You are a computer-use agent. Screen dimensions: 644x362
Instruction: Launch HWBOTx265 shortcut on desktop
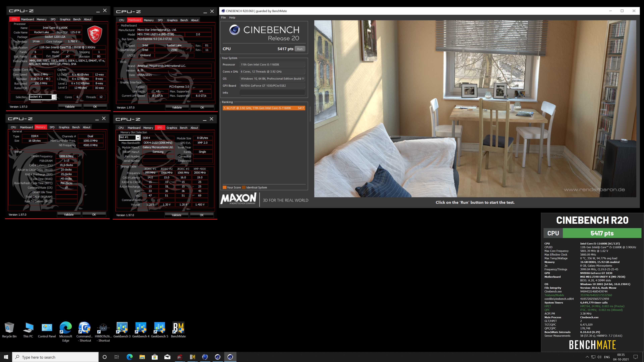pos(103,332)
